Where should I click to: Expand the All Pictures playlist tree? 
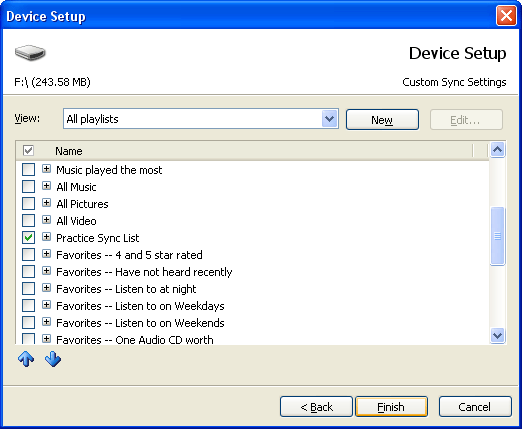pos(46,203)
